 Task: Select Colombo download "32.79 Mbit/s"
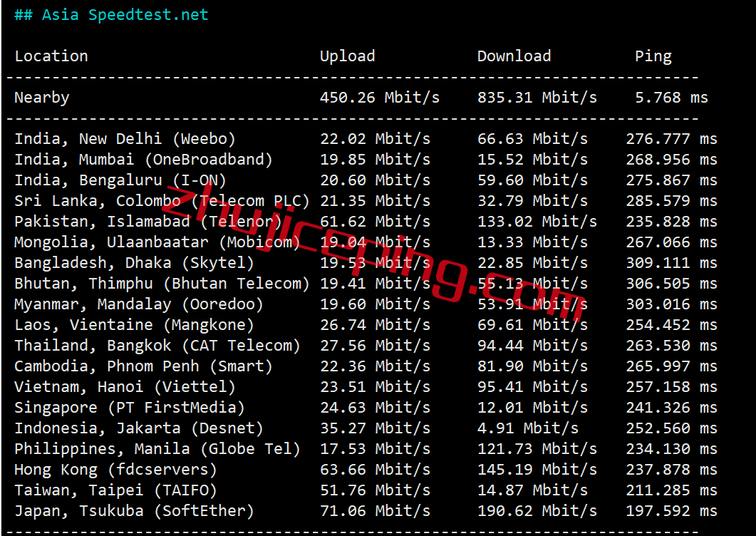click(533, 201)
